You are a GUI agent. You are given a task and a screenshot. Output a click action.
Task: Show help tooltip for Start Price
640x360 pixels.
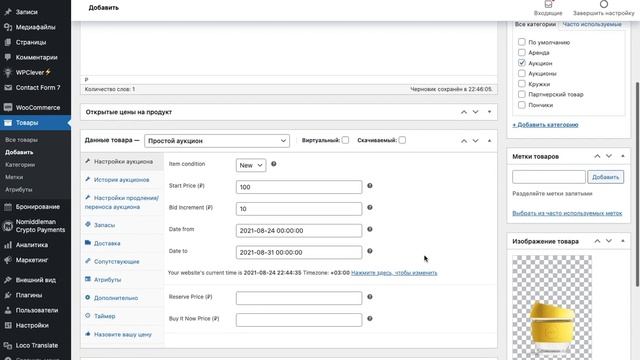370,185
